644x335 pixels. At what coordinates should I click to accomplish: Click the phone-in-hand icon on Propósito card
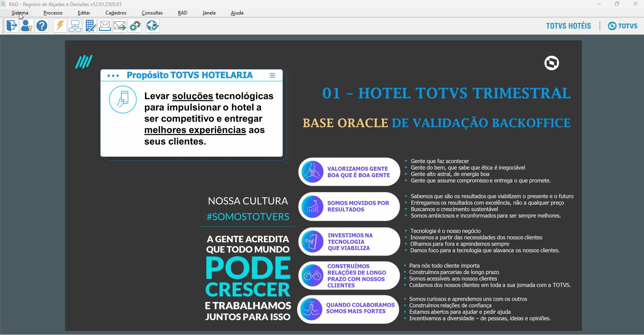tap(123, 99)
